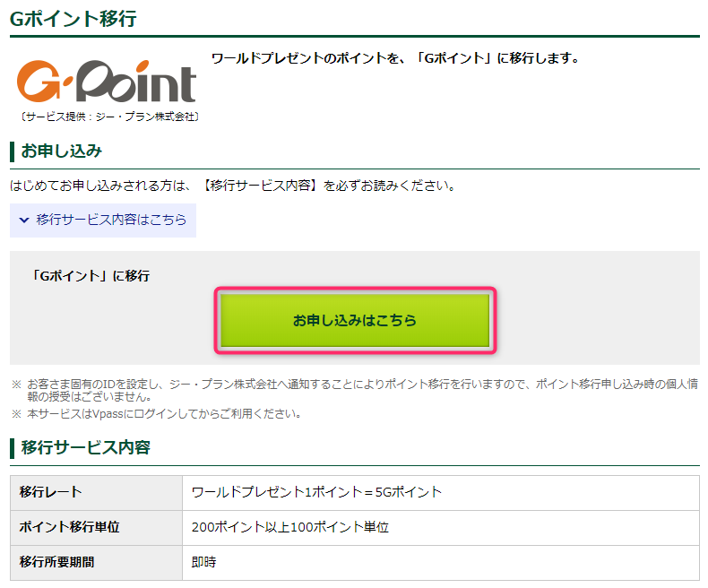The height and width of the screenshot is (588, 708).
Task: Click the ポイント移行単位 table header cell
Action: 96,528
